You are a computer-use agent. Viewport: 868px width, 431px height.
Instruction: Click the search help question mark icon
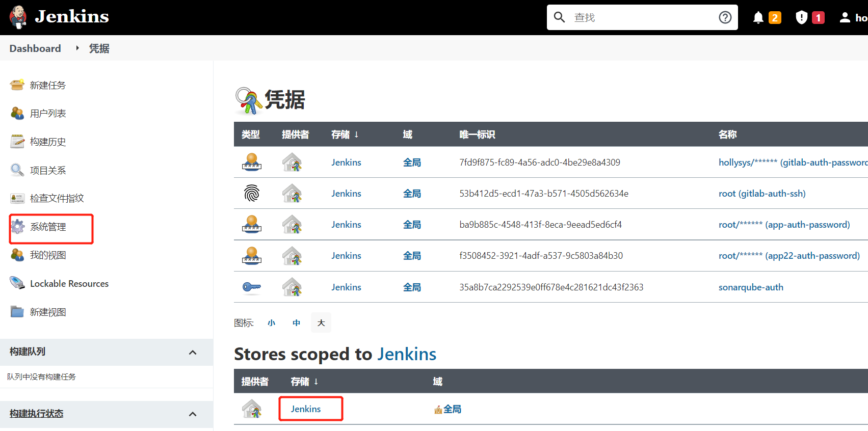(x=725, y=17)
